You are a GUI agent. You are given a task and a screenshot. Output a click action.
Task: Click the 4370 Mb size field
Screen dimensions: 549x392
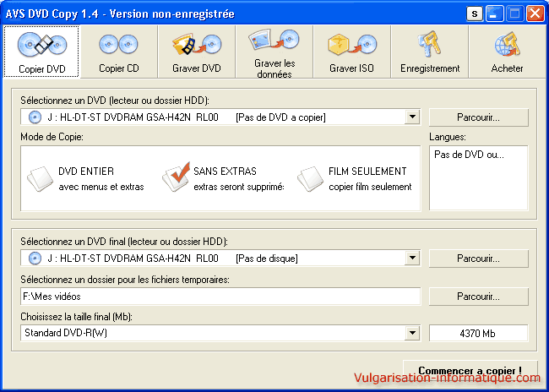478,333
